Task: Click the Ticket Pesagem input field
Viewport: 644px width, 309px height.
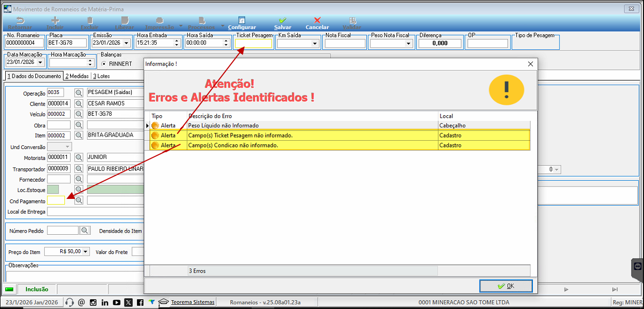Action: point(253,44)
